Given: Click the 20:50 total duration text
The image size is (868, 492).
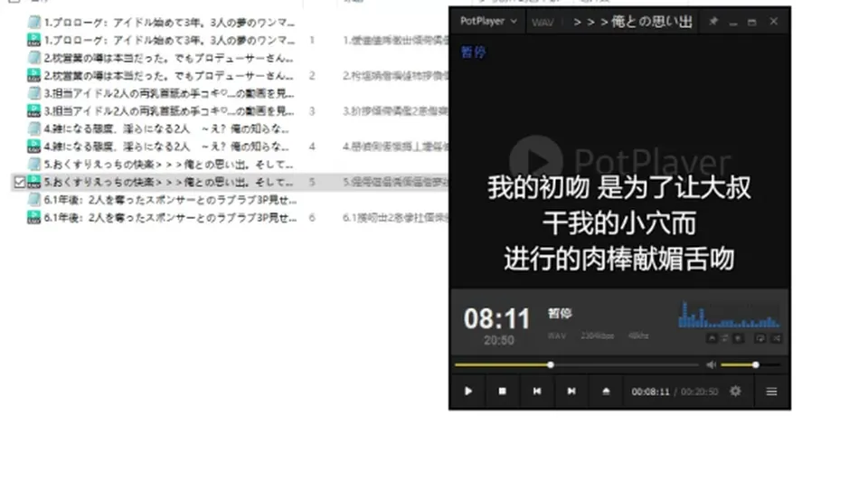Looking at the screenshot, I should click(x=499, y=340).
